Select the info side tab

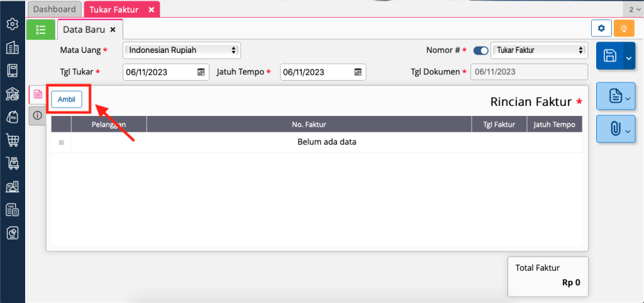point(37,115)
